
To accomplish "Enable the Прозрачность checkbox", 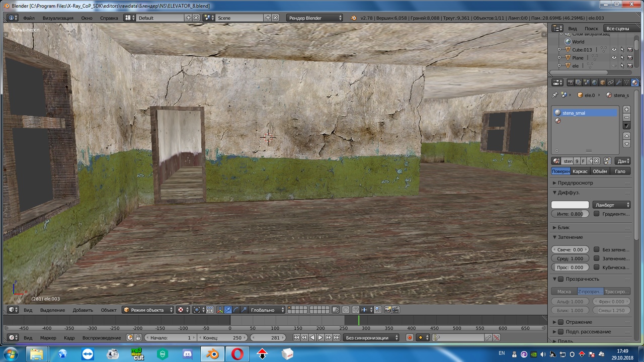I will pyautogui.click(x=560, y=279).
